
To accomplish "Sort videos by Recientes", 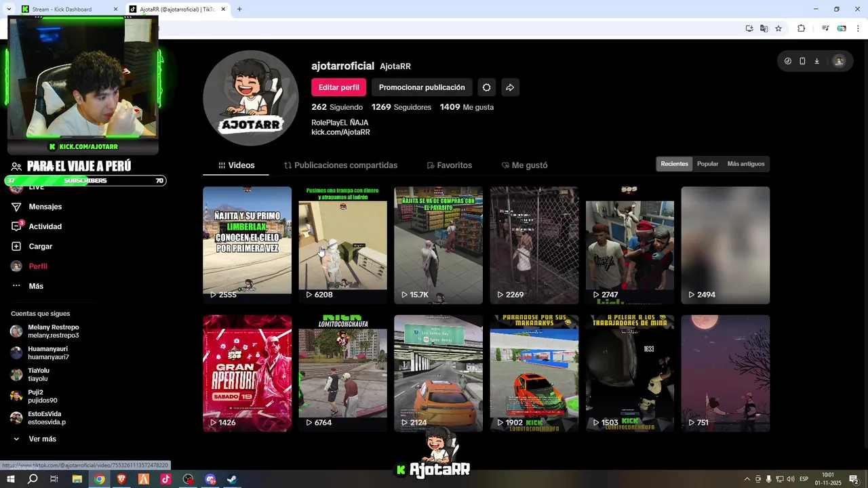I will point(674,164).
